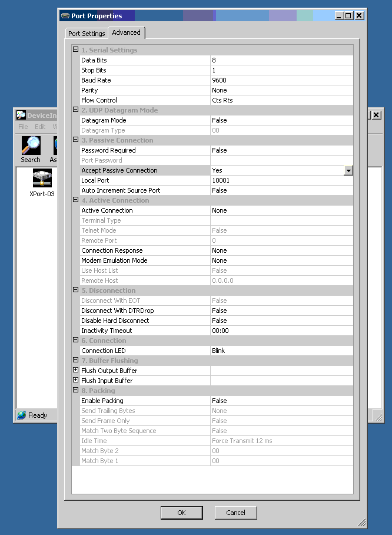Click the DeviceInstaller window title icon
This screenshot has width=392, height=535.
coord(21,115)
